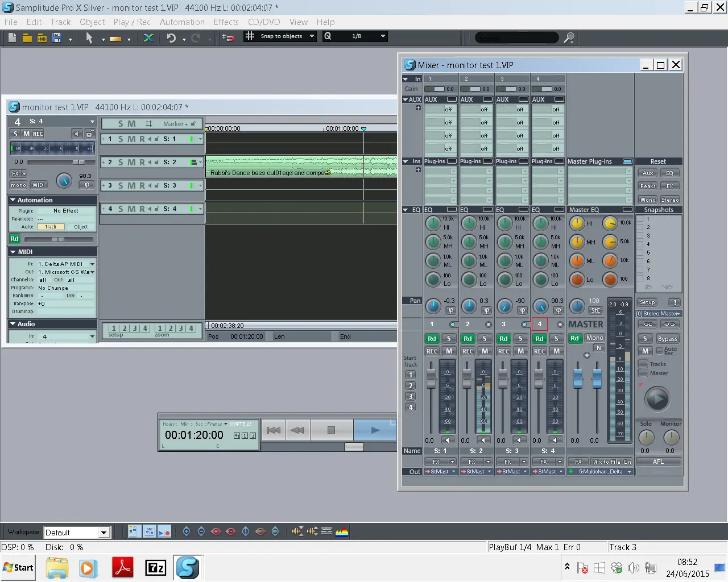Click the open project folder icon

pos(27,38)
